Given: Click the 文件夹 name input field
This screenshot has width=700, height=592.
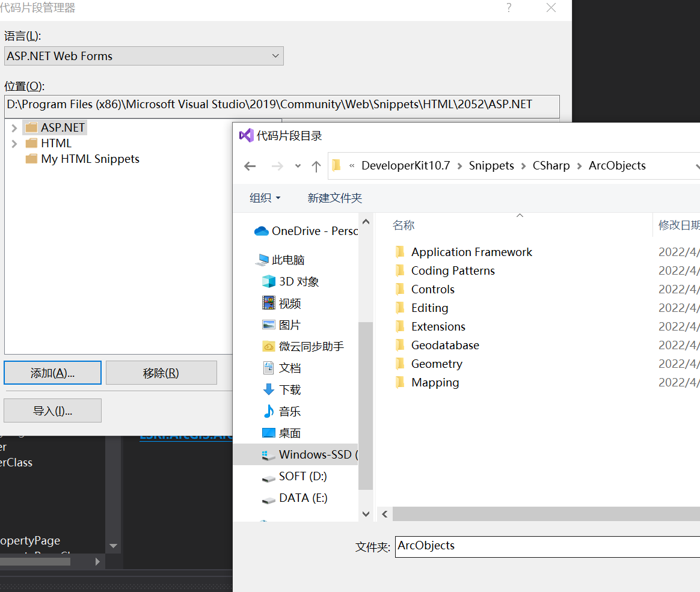Looking at the screenshot, I should click(x=547, y=546).
